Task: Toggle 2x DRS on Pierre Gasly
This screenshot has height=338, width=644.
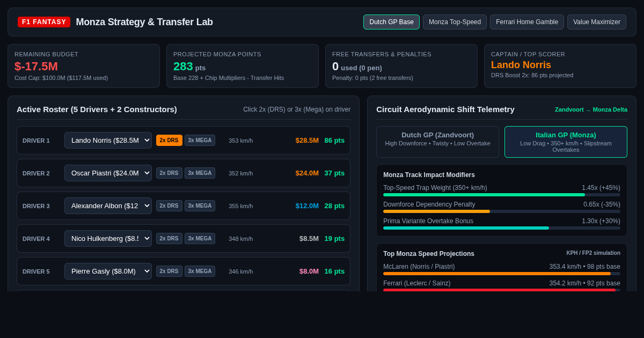Action: [169, 271]
